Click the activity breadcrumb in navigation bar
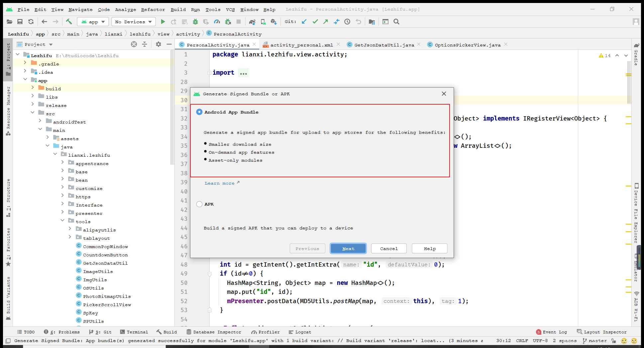Screen dimensions: 644x348 coord(188,34)
